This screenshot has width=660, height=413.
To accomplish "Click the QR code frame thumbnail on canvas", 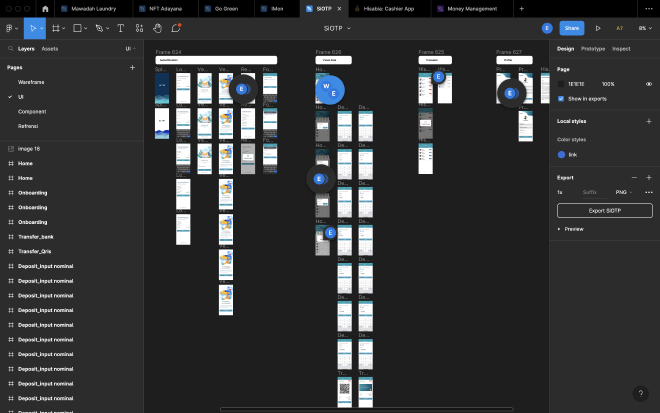I will (x=345, y=392).
